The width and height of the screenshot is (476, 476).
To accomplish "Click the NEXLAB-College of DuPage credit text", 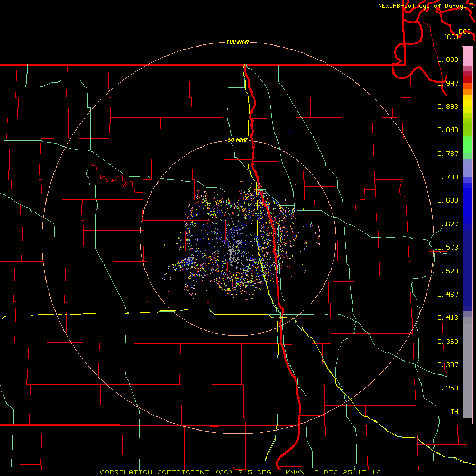I will 425,6.
